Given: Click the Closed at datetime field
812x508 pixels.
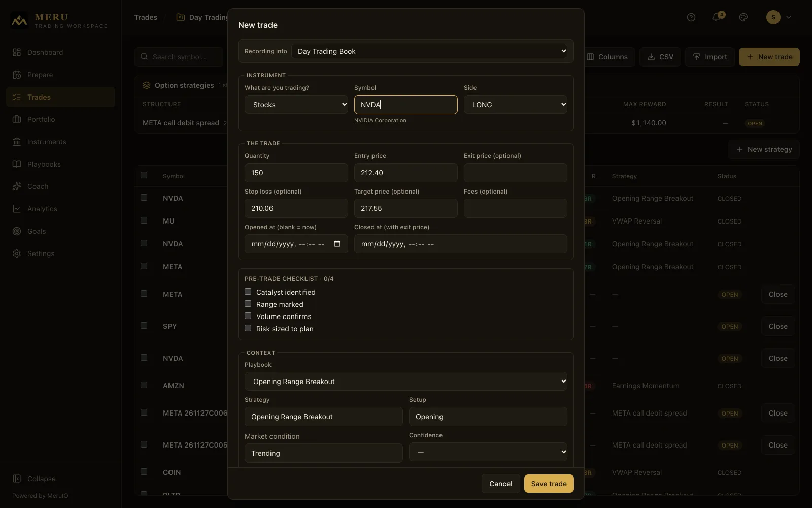Looking at the screenshot, I should tap(461, 244).
